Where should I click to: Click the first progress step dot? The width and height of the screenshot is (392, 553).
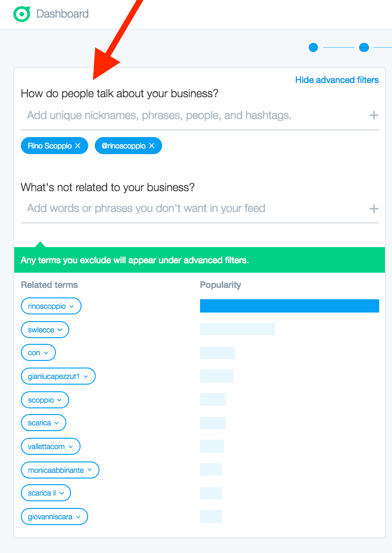(313, 47)
